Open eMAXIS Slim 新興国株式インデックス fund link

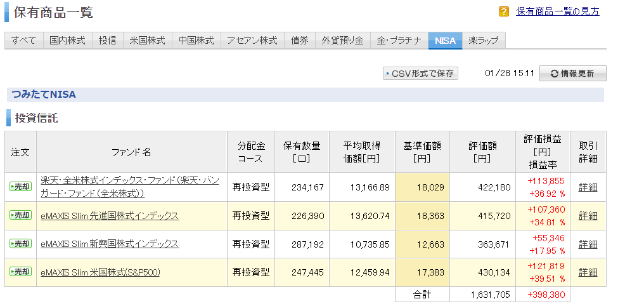pyautogui.click(x=110, y=244)
